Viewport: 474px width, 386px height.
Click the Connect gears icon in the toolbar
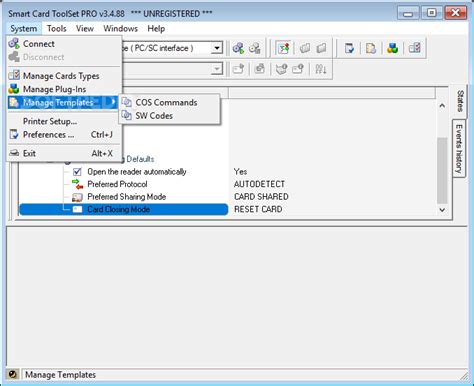coord(238,48)
